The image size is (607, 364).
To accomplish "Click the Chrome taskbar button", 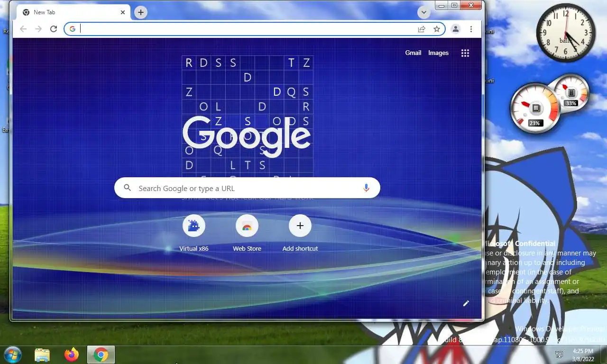I will (101, 355).
